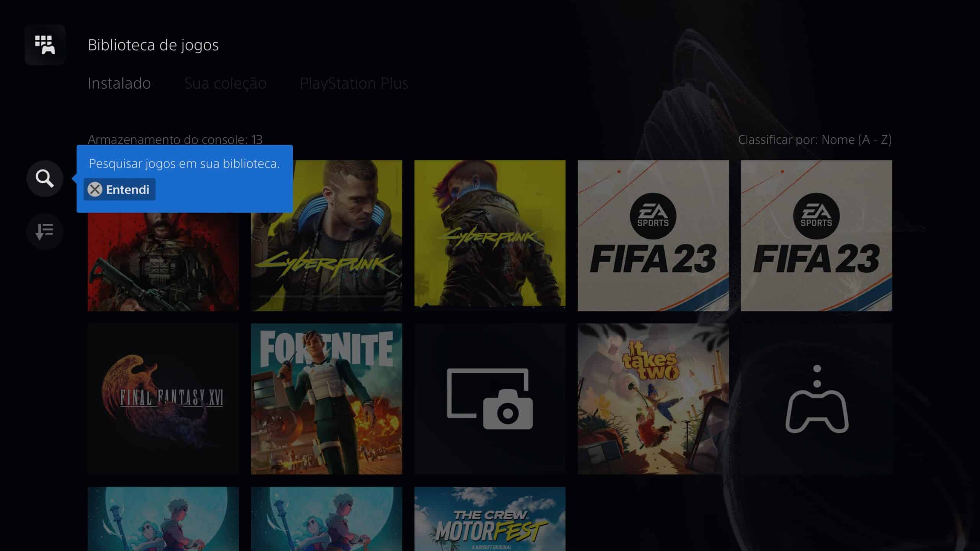Click FIFA 23 EA Sports tile left
The height and width of the screenshot is (551, 980).
click(653, 235)
